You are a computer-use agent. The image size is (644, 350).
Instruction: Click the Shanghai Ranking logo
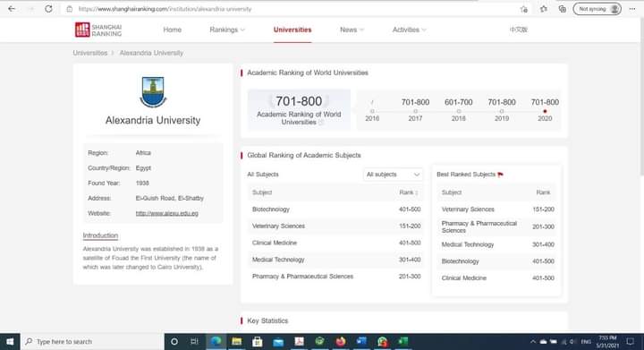pyautogui.click(x=98, y=30)
